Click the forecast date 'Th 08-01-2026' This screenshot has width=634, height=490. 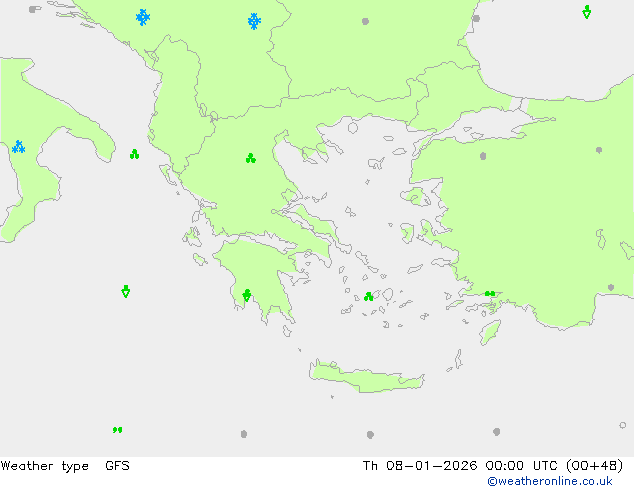(420, 466)
